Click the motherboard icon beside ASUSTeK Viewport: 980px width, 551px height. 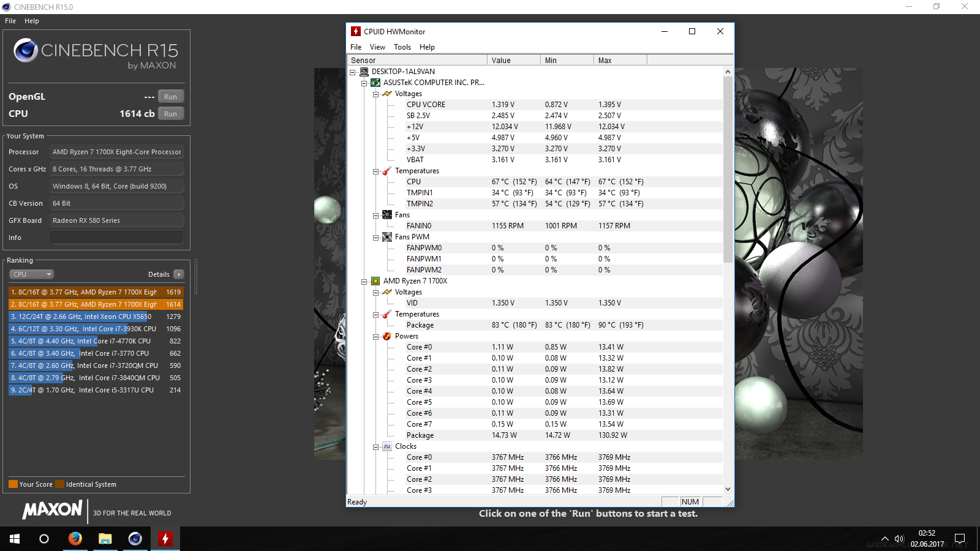point(375,83)
